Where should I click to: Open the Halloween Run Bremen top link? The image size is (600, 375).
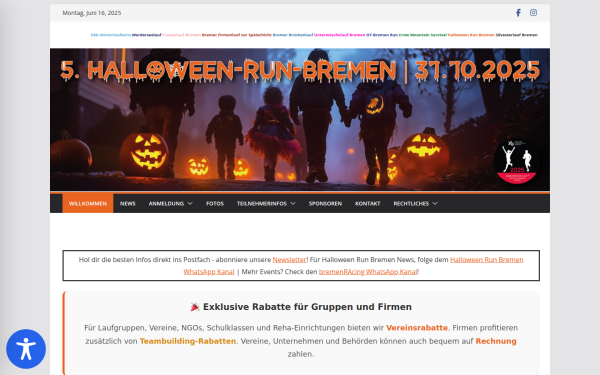point(471,35)
